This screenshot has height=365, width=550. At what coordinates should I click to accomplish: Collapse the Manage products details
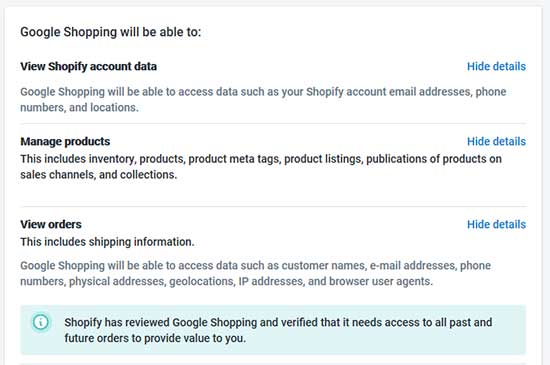pyautogui.click(x=496, y=141)
